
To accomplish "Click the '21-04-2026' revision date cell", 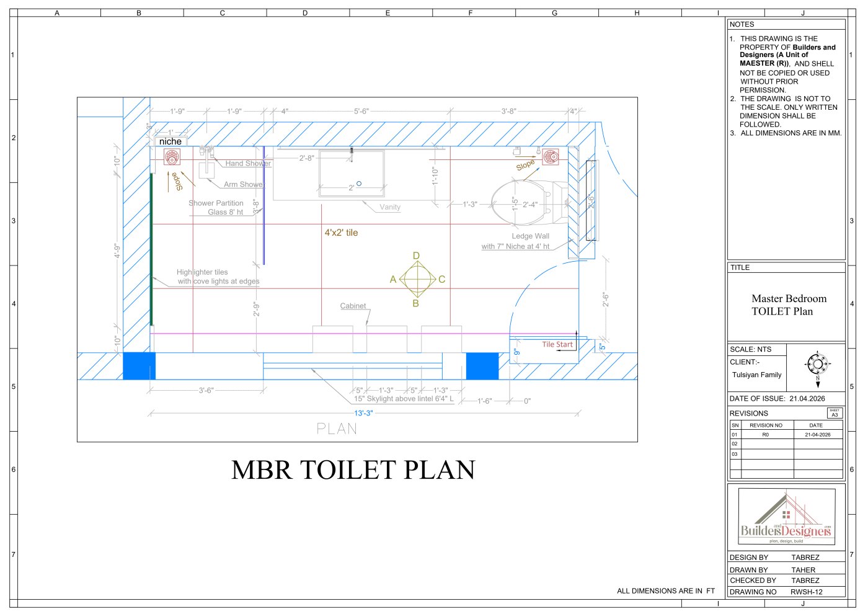I will [818, 435].
